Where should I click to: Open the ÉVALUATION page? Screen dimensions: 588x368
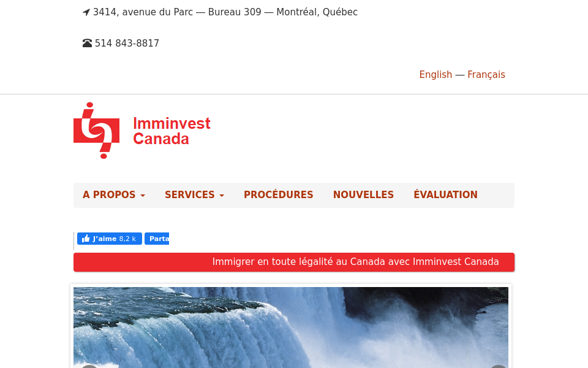[x=445, y=195]
